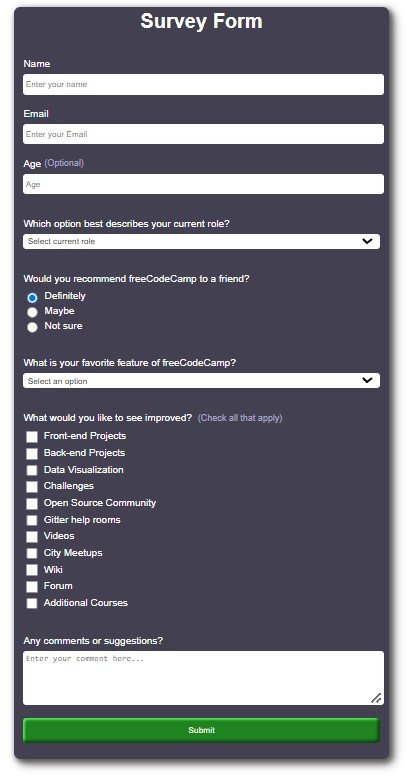406x776 pixels.
Task: Focus the Age input box
Action: coord(203,184)
